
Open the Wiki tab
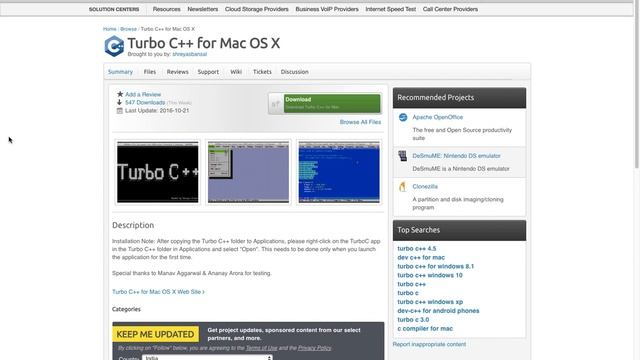236,72
